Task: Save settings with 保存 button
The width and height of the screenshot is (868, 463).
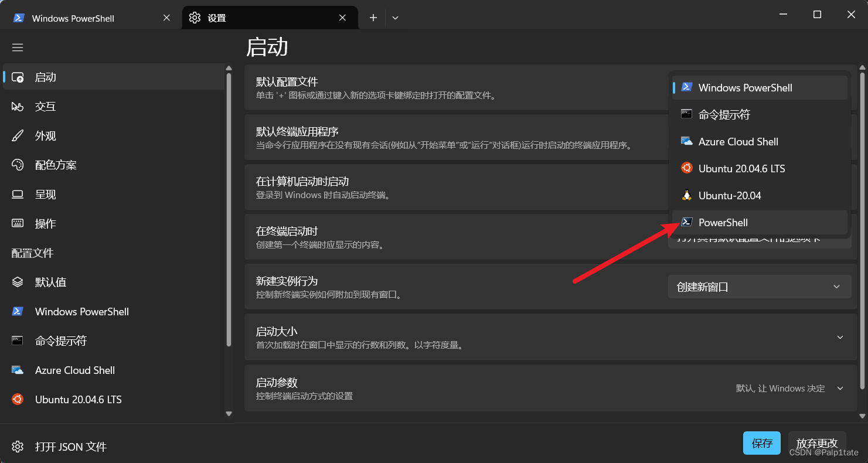Action: coord(762,443)
